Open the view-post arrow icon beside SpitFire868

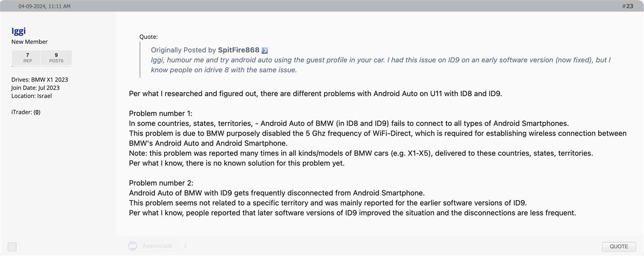tap(265, 50)
